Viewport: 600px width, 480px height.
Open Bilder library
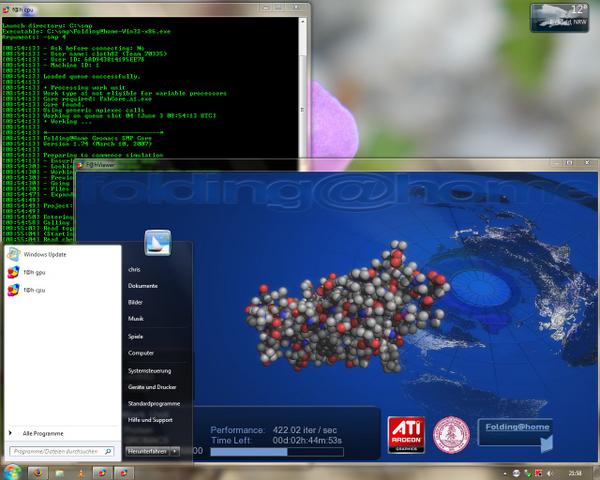click(135, 302)
